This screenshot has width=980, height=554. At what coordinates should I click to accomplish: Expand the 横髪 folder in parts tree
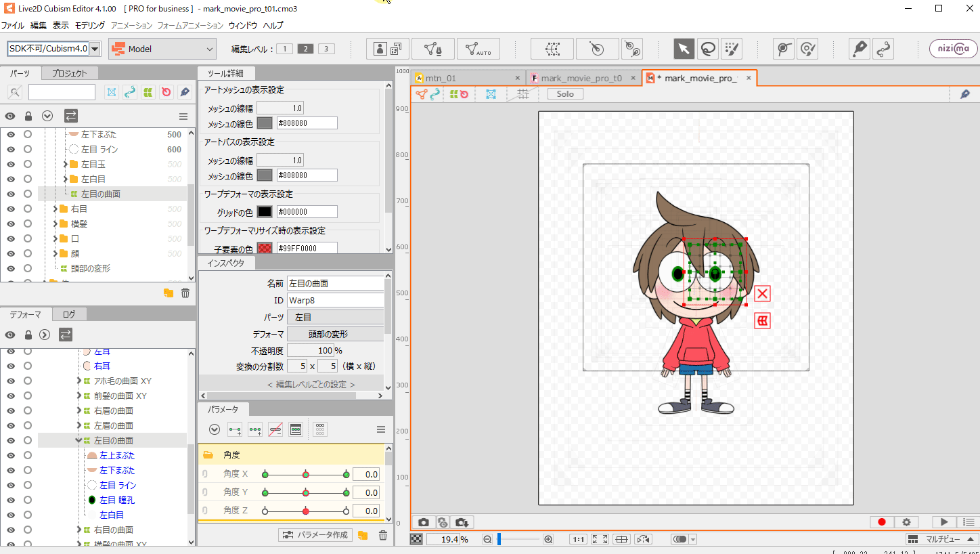click(55, 223)
